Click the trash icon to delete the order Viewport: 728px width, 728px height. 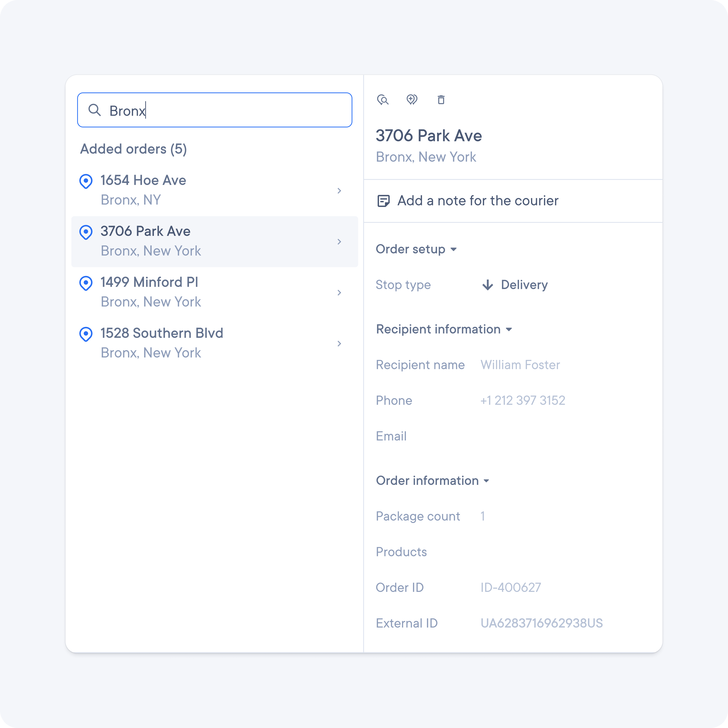(x=441, y=100)
